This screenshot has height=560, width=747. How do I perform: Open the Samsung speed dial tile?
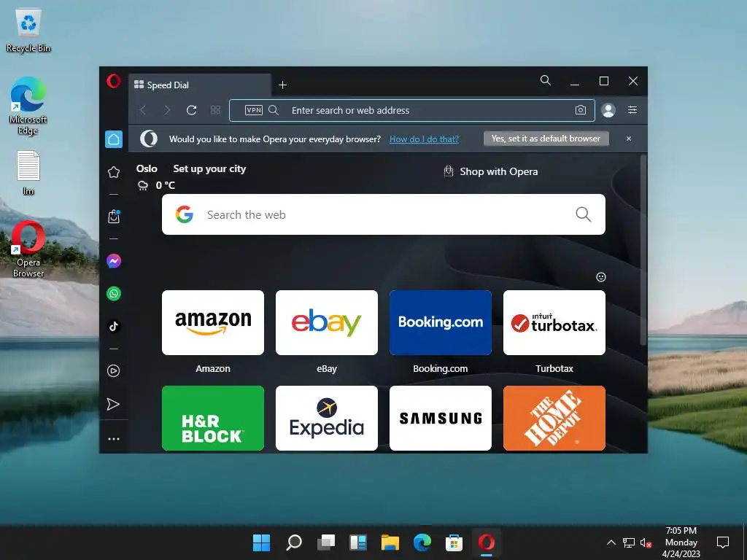441,418
